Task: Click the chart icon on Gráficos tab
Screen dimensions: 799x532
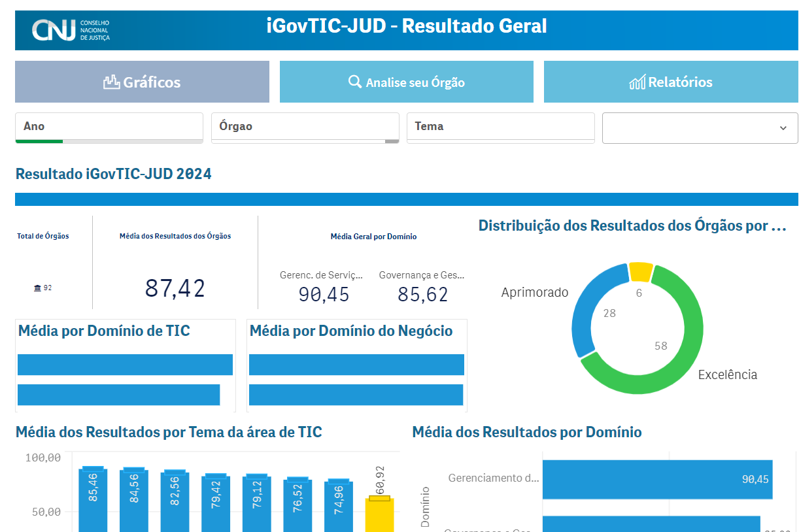Action: pyautogui.click(x=112, y=82)
